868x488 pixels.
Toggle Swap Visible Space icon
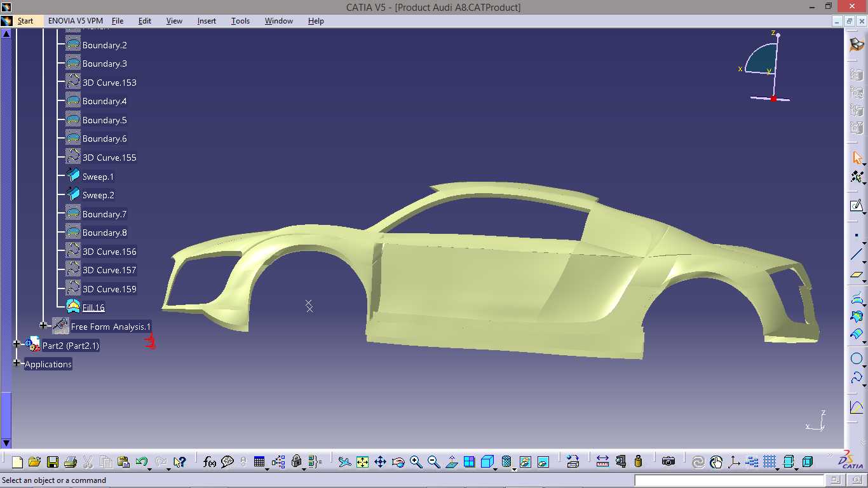pyautogui.click(x=543, y=462)
